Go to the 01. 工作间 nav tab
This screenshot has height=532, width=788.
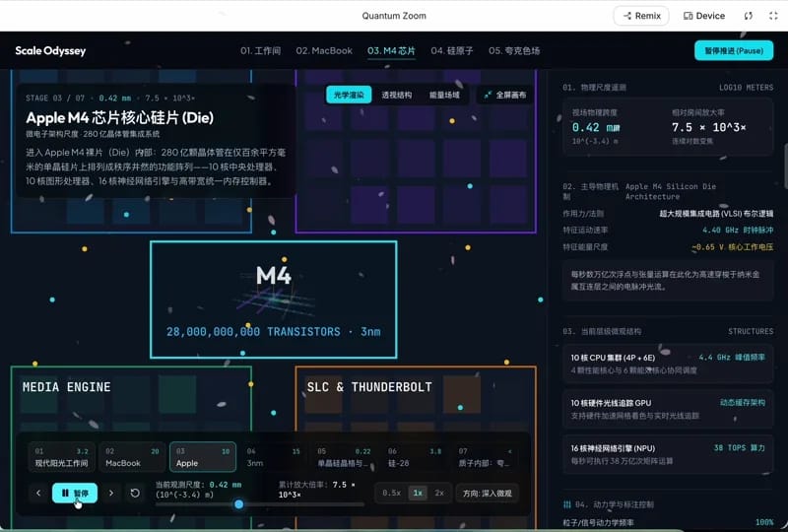260,51
